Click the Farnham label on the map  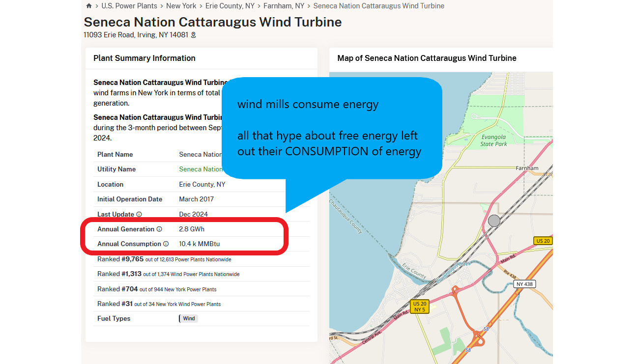point(527,168)
